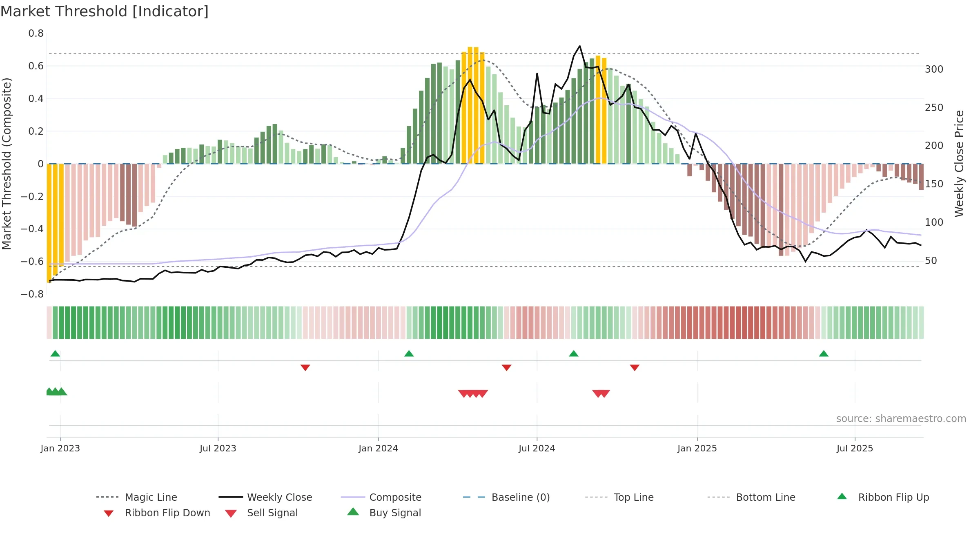Image resolution: width=980 pixels, height=551 pixels.
Task: Toggle the Bottom Line legend entry
Action: tap(751, 497)
